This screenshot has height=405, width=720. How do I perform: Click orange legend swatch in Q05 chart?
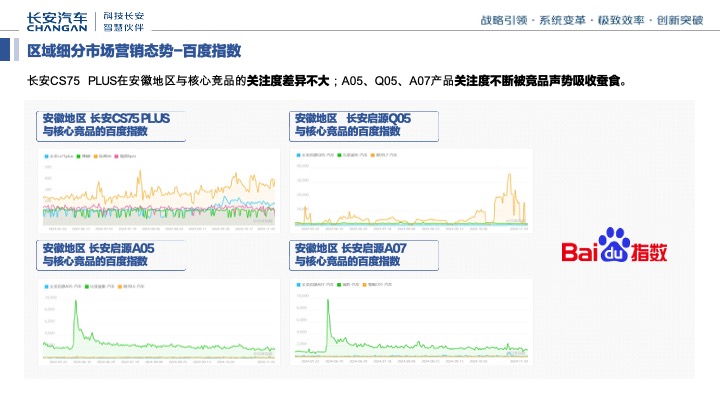pyautogui.click(x=373, y=155)
